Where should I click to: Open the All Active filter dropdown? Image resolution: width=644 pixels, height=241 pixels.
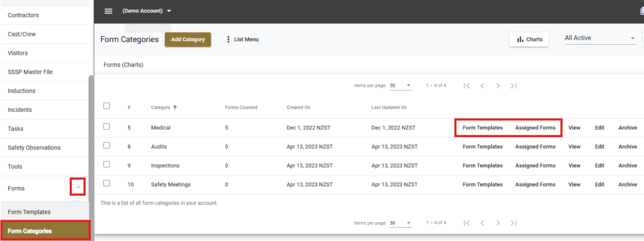(600, 38)
